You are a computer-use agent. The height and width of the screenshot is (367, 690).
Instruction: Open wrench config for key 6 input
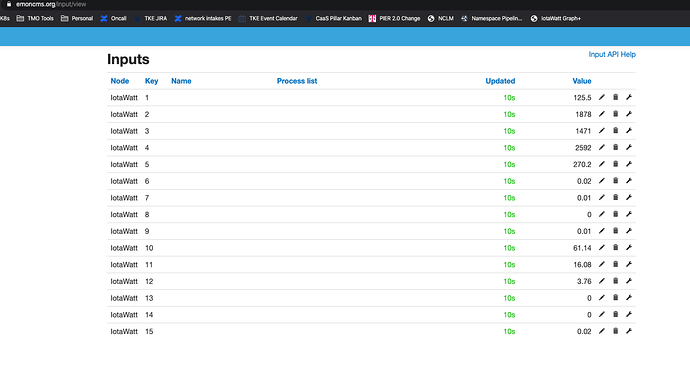coord(629,181)
